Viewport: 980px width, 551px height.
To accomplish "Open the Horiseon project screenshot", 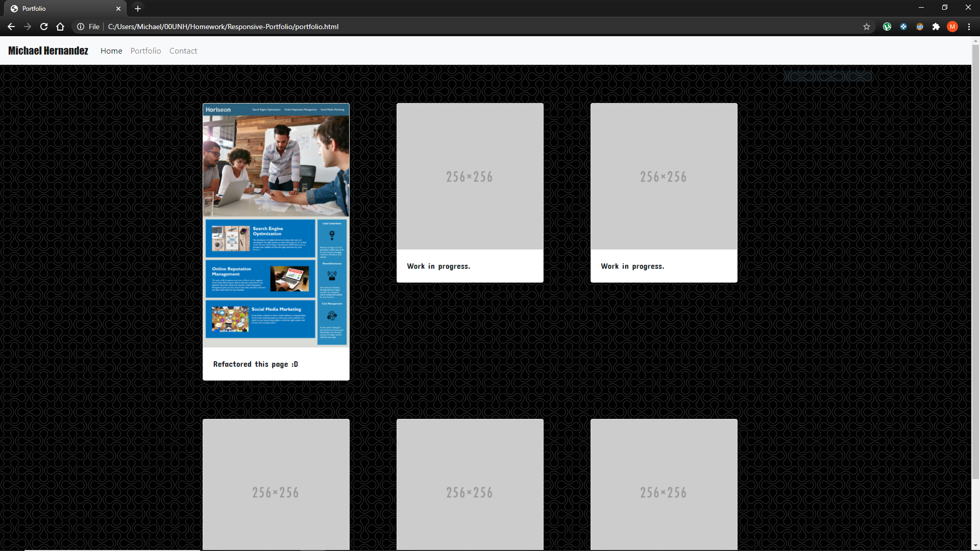I will click(276, 224).
